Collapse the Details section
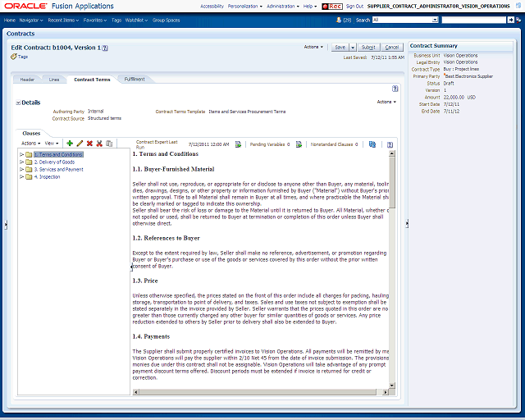This screenshot has height=420, width=525. point(18,103)
